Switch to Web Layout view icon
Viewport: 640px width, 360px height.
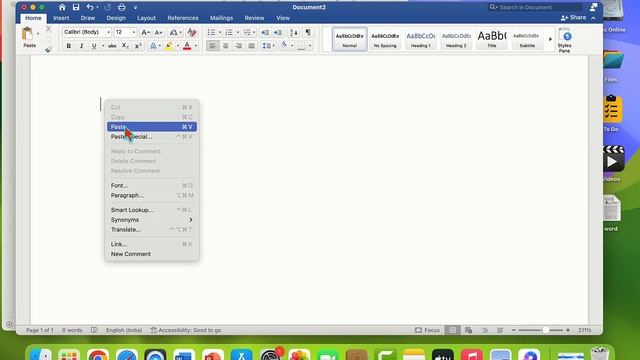[x=468, y=330]
